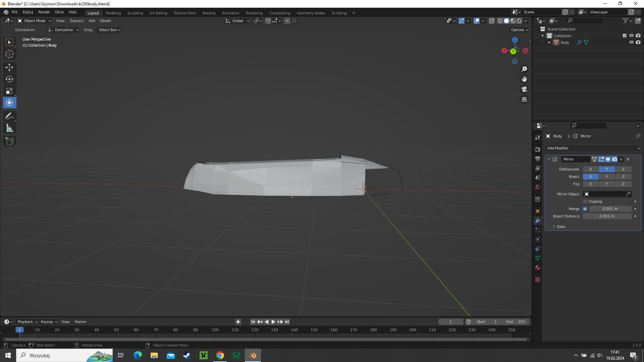Switch to the Sculpting workspace tab
This screenshot has width=644, height=362.
[x=135, y=13]
